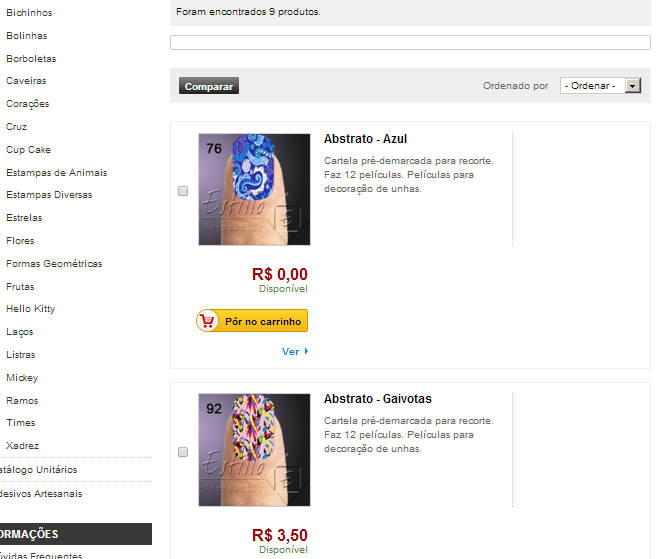Image resolution: width=659 pixels, height=559 pixels.
Task: Click the shopping cart icon
Action: 209,321
